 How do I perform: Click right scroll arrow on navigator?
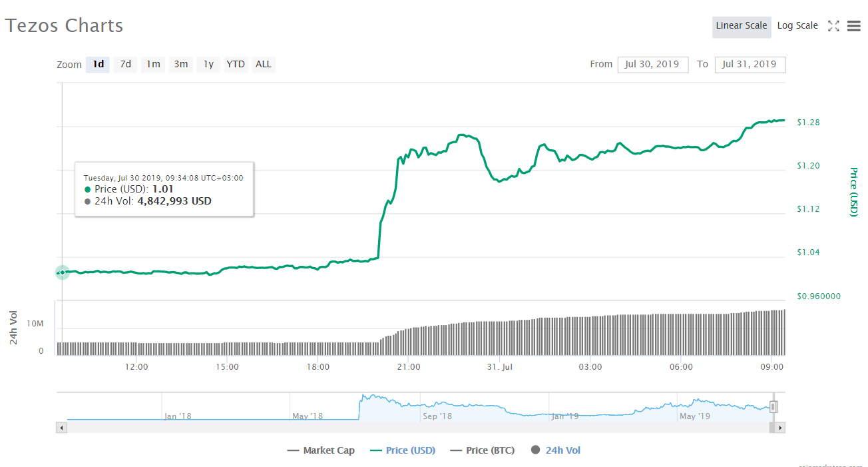click(780, 428)
